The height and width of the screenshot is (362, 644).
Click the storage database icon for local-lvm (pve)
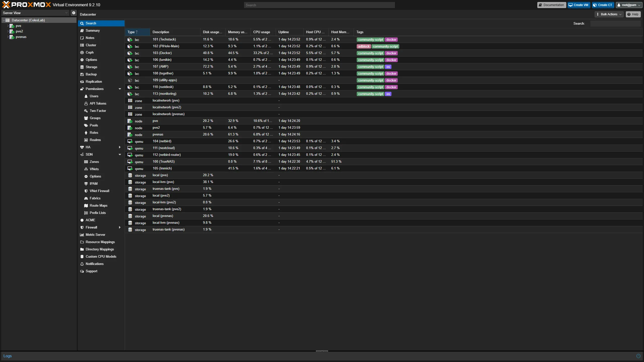click(130, 182)
